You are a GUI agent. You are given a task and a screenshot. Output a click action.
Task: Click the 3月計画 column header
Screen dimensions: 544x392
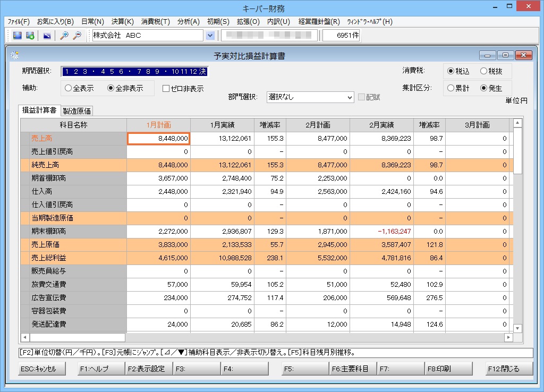click(477, 125)
